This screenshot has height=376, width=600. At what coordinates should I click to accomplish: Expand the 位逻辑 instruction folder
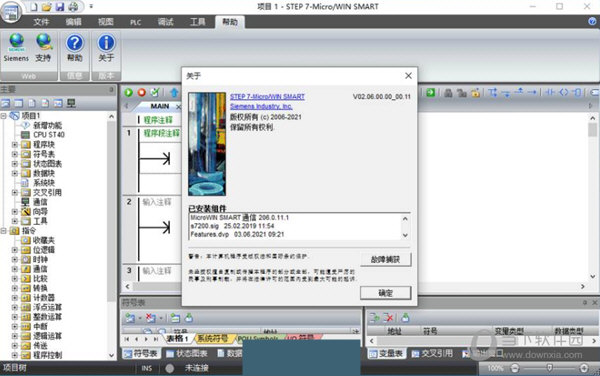pos(15,250)
